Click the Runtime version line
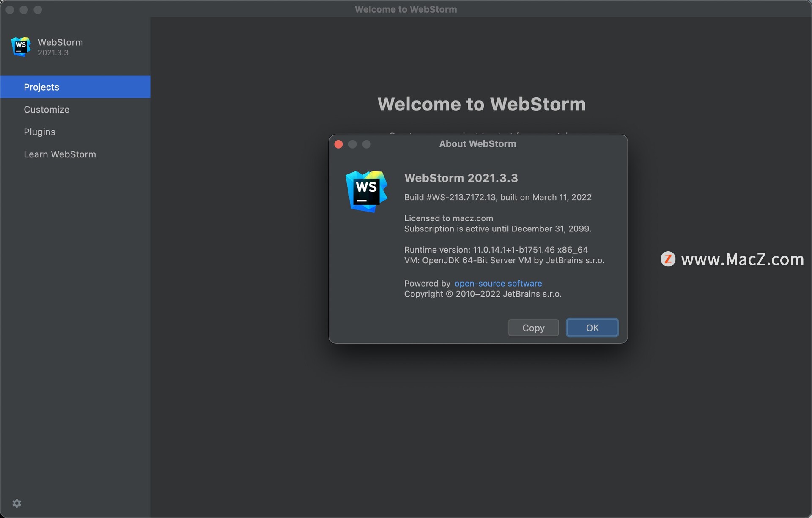Screen dimensions: 812x518 point(496,250)
